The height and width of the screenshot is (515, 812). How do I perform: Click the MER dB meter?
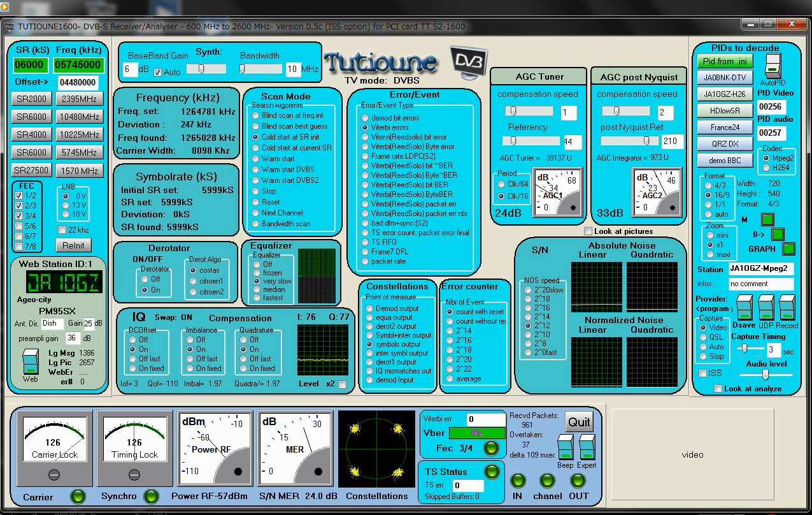[x=296, y=449]
